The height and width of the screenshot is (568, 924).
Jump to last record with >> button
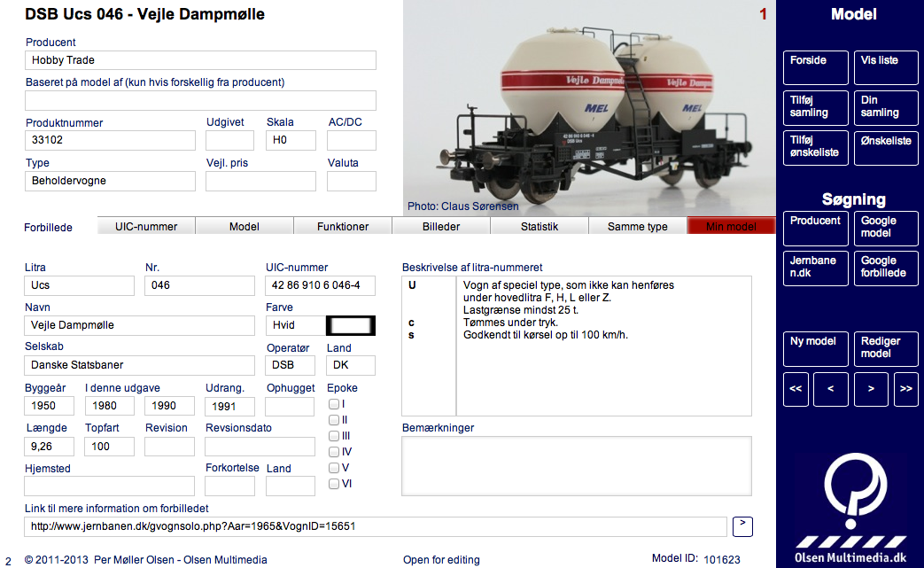tap(905, 389)
